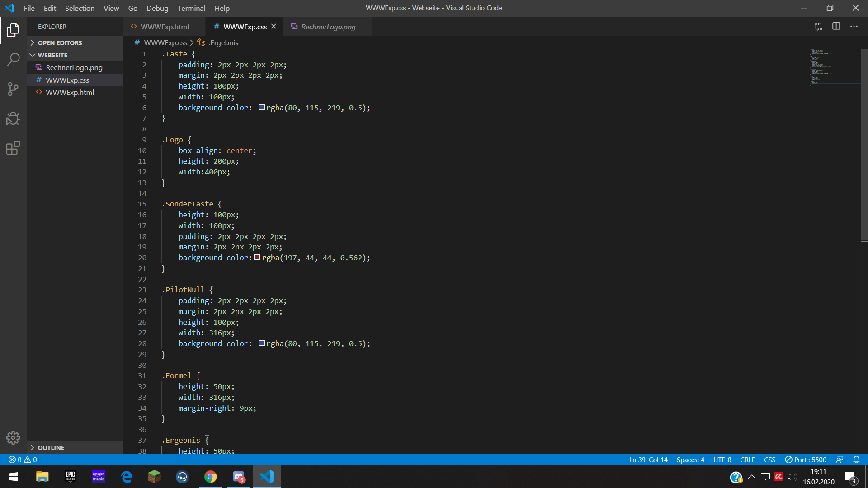Open the Explorer view icon

(x=13, y=30)
